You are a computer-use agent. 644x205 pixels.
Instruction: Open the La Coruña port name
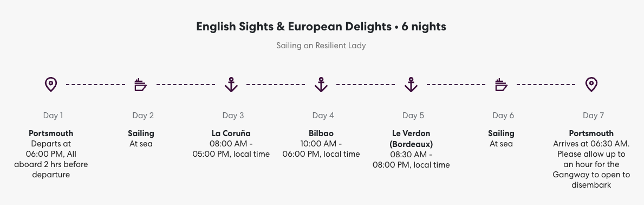[231, 133]
